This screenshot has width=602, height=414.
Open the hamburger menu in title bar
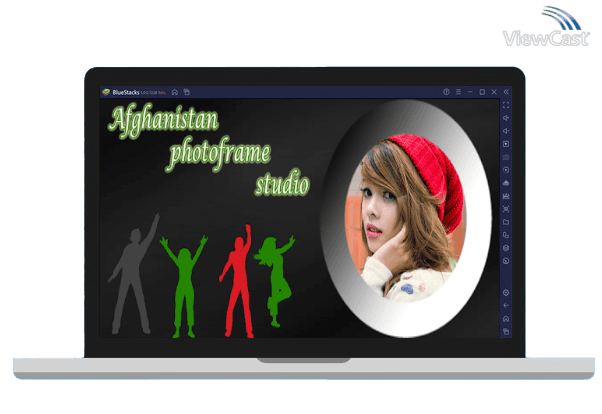458,92
